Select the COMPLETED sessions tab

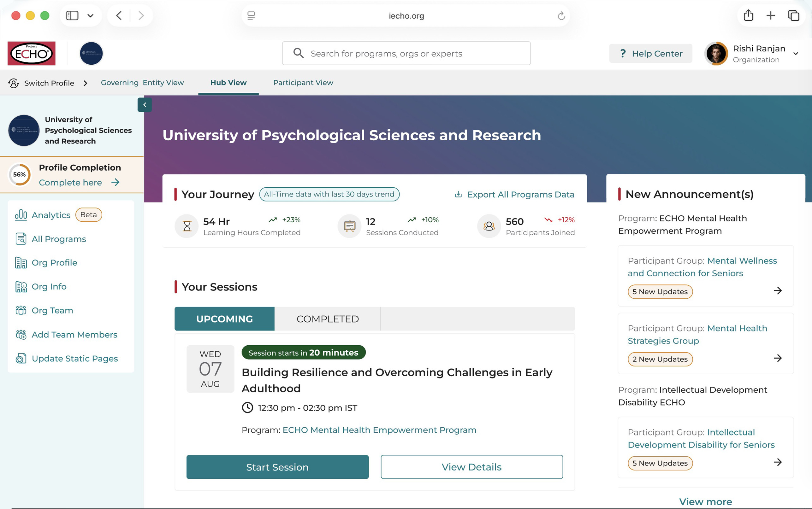click(x=328, y=319)
